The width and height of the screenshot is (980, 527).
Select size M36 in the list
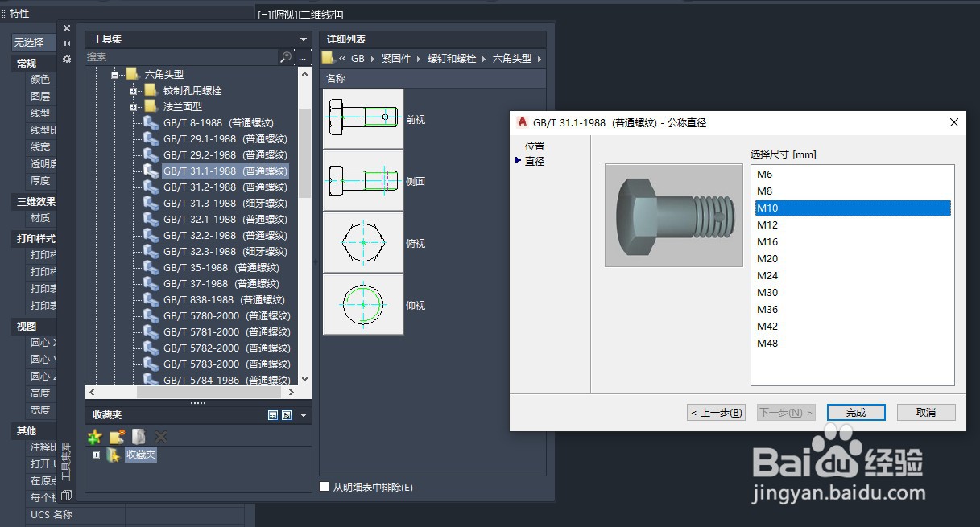[853, 309]
